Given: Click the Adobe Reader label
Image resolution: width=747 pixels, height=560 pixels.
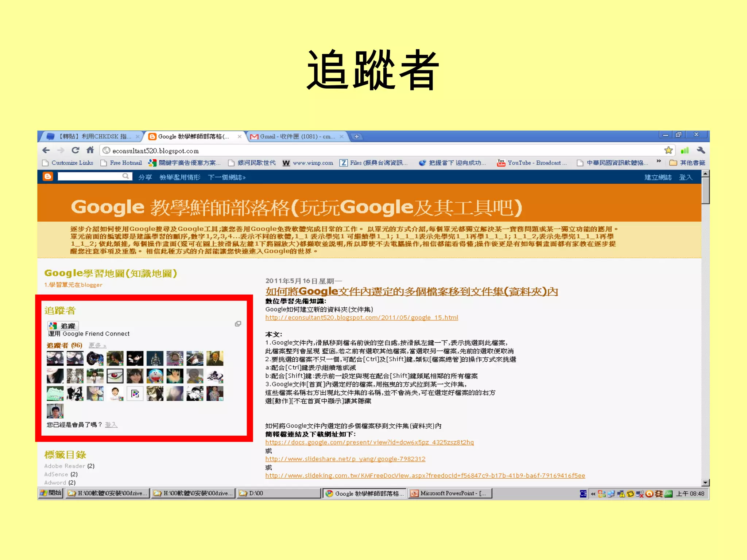Looking at the screenshot, I should pyautogui.click(x=65, y=466).
